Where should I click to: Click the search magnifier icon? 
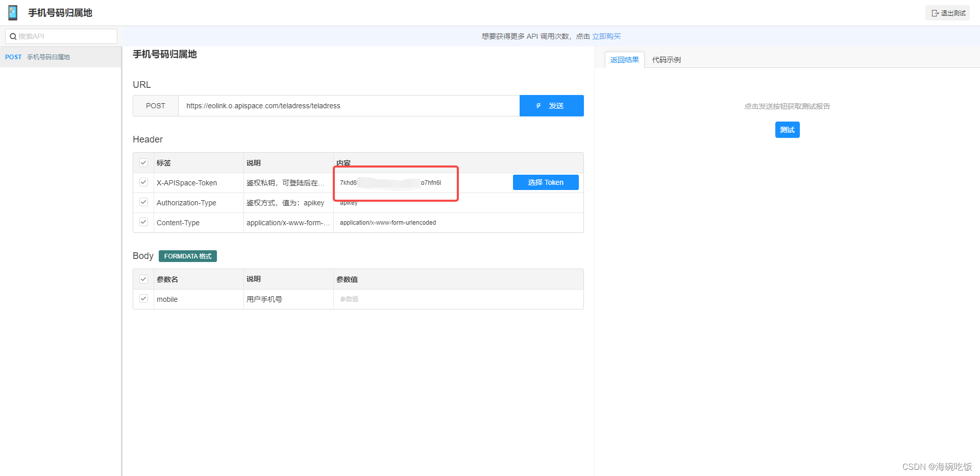(13, 36)
